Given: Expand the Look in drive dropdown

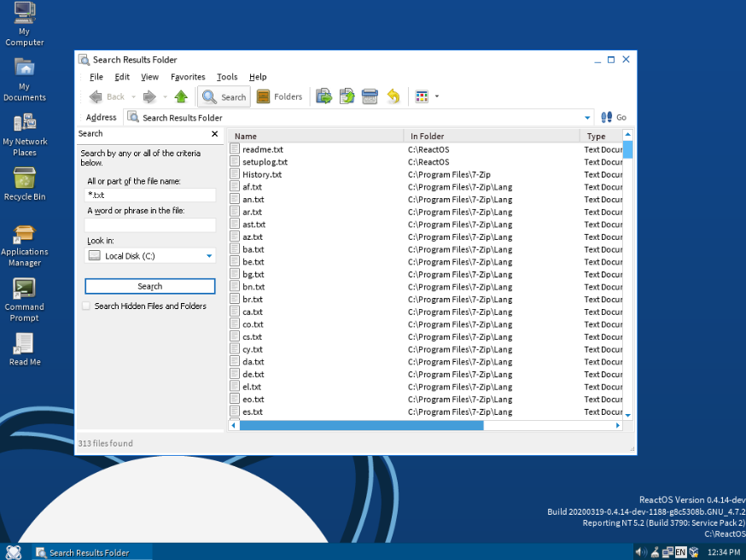Looking at the screenshot, I should tap(209, 256).
